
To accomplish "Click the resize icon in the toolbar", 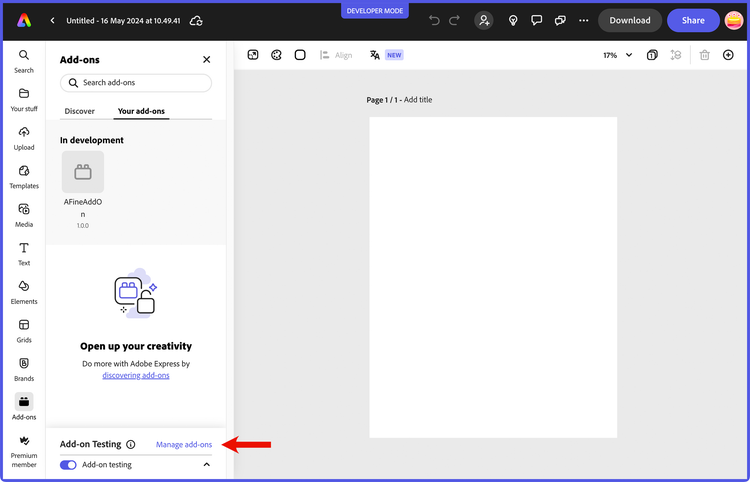I will 253,55.
